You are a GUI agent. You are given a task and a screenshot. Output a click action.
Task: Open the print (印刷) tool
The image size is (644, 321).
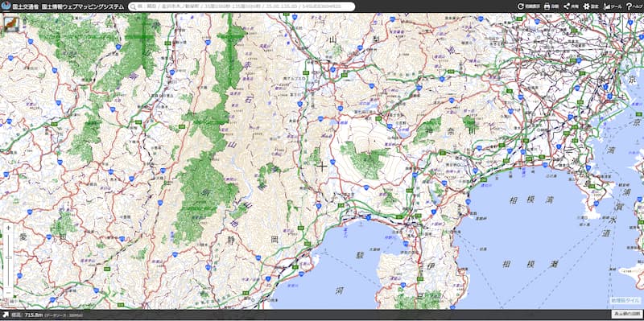[x=551, y=6]
